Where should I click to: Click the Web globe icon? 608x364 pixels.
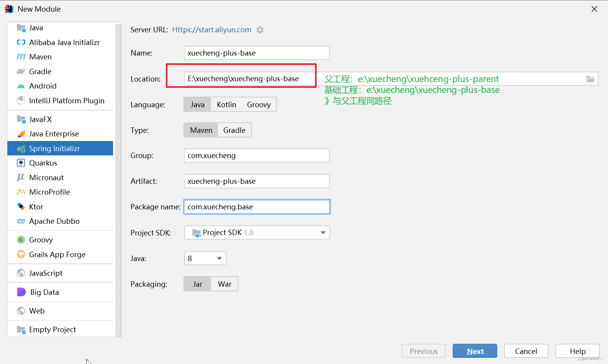pos(21,311)
